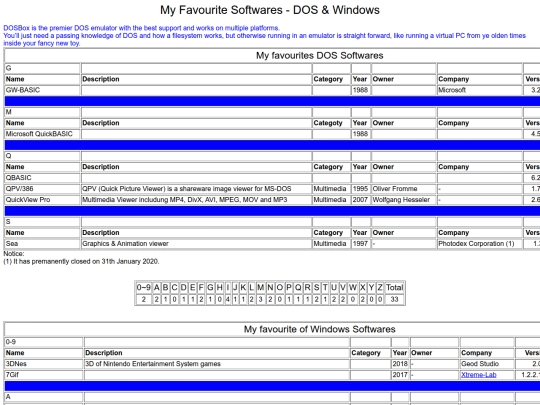Select letter W in the alphabet index table

point(353,288)
